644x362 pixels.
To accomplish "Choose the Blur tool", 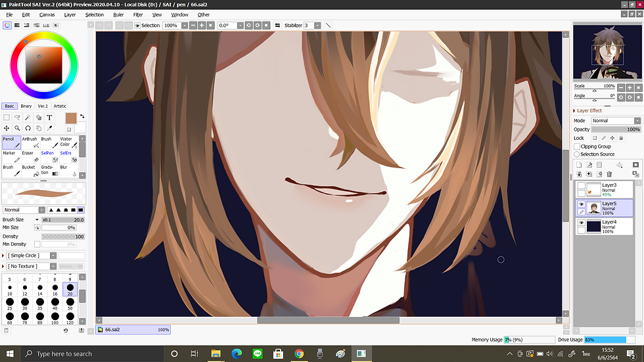I will pos(68,170).
